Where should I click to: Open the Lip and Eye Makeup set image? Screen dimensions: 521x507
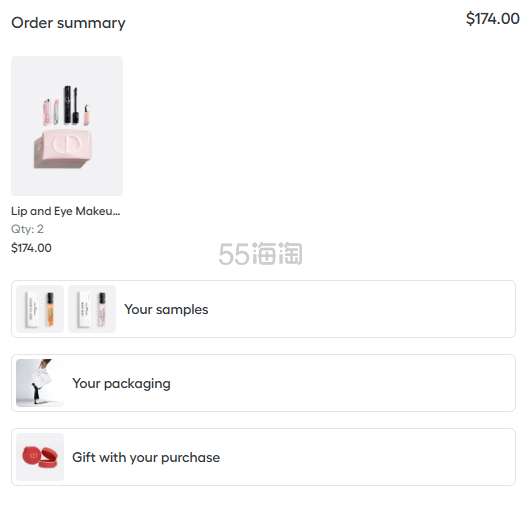point(67,126)
